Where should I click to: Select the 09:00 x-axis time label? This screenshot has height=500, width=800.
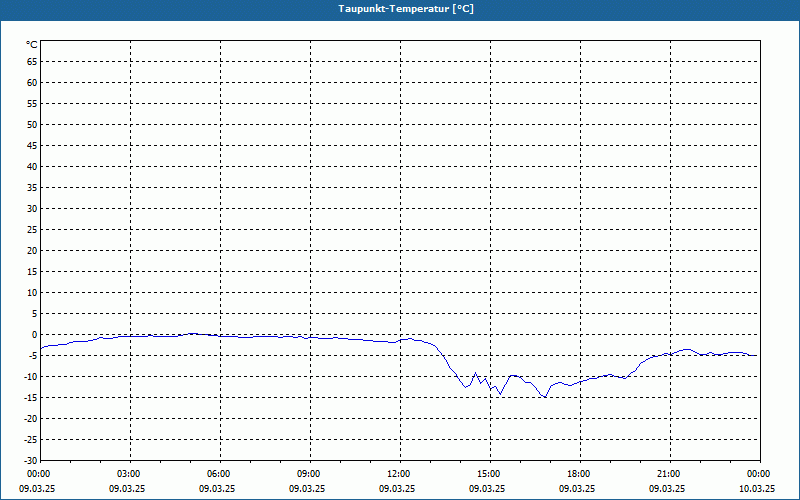[x=309, y=474]
